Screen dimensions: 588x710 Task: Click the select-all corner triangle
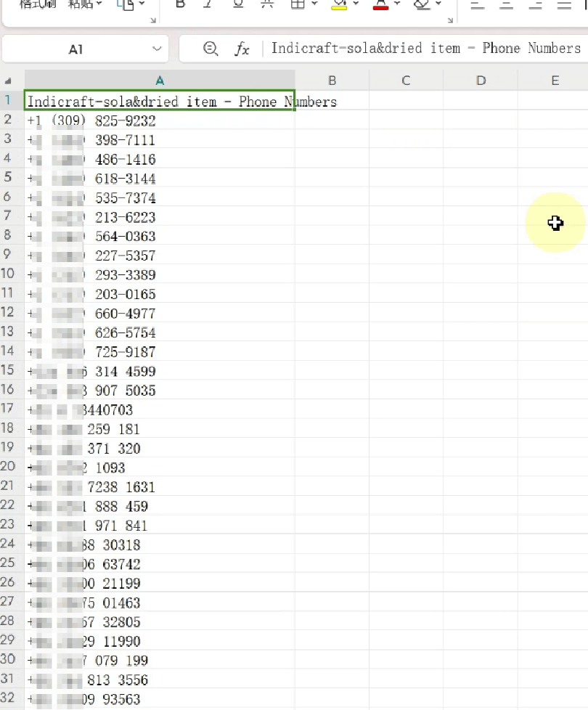point(8,81)
